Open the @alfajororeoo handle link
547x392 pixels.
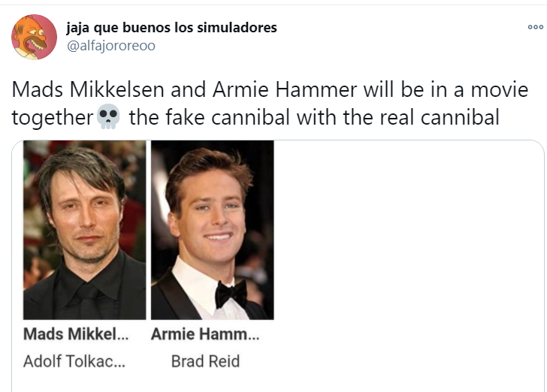click(x=111, y=46)
